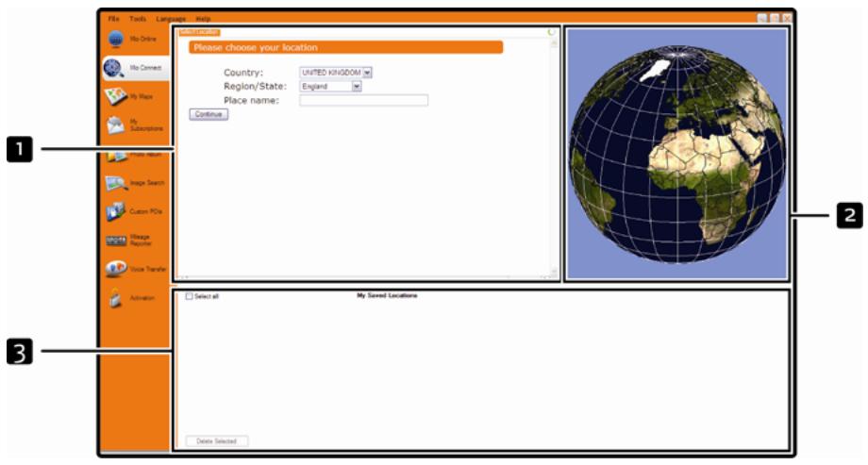Viewport: 868px width, 465px height.
Task: Open the Help menu
Action: (203, 19)
